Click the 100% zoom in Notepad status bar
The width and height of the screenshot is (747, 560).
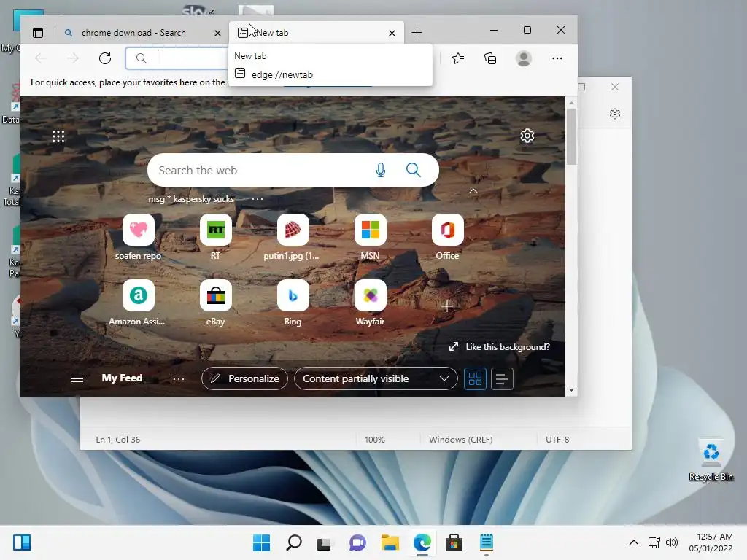click(374, 440)
